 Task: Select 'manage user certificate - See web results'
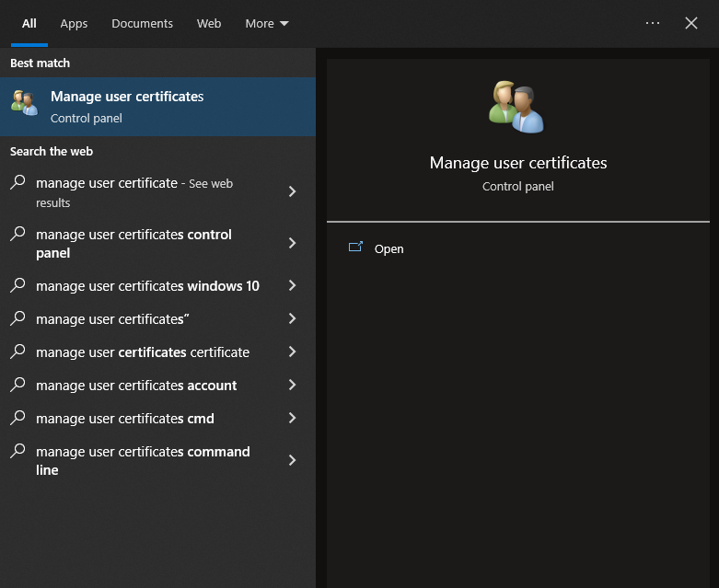pyautogui.click(x=157, y=192)
